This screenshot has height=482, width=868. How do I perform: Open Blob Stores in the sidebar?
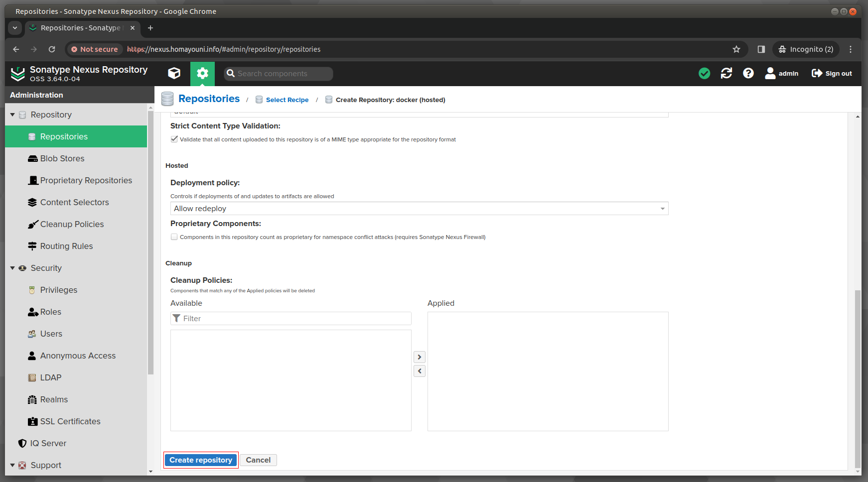76,158
